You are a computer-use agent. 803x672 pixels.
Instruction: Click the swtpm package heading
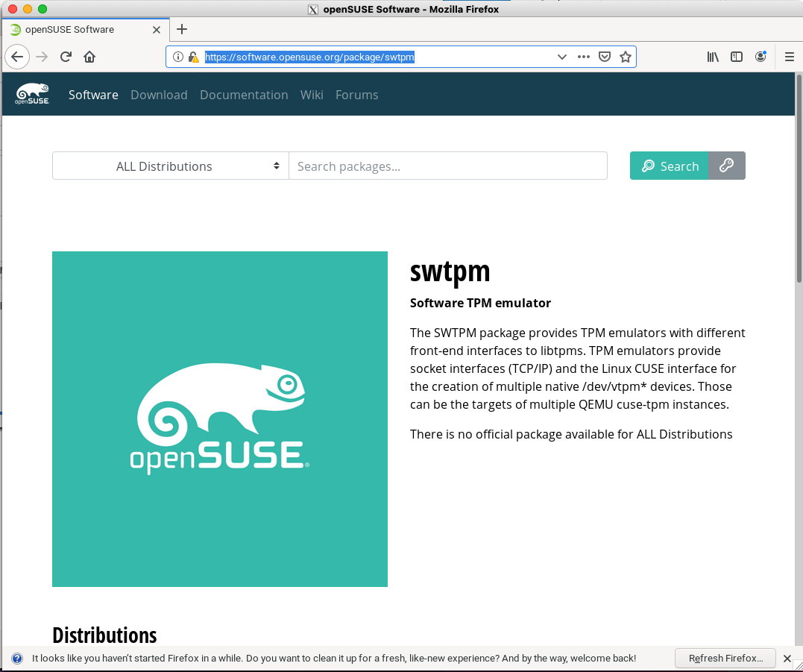(x=450, y=271)
